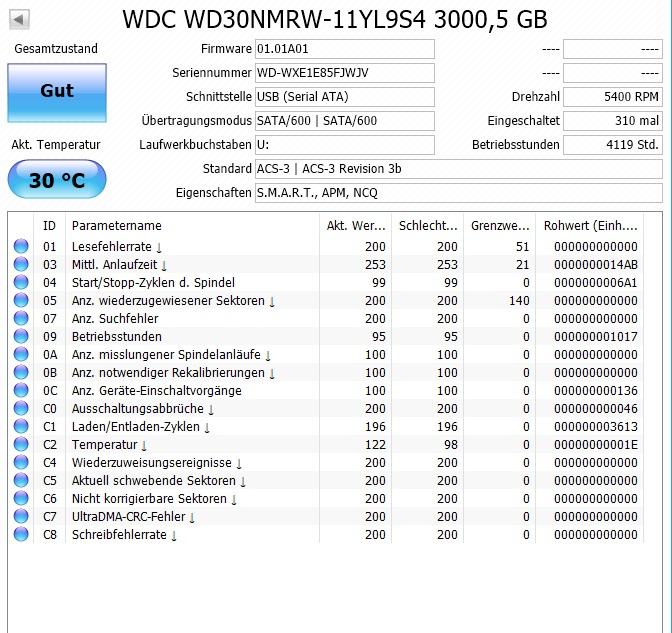Select the UltraDMA-CRC-Fehler parameter name

coord(129,516)
